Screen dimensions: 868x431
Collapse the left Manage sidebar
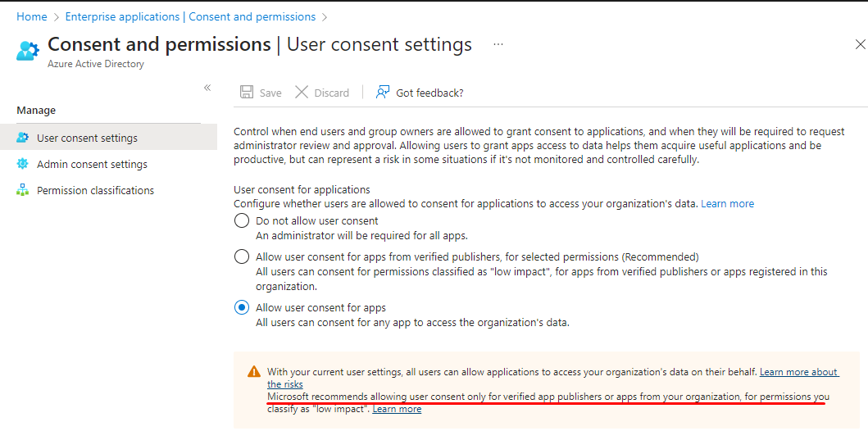tap(207, 88)
